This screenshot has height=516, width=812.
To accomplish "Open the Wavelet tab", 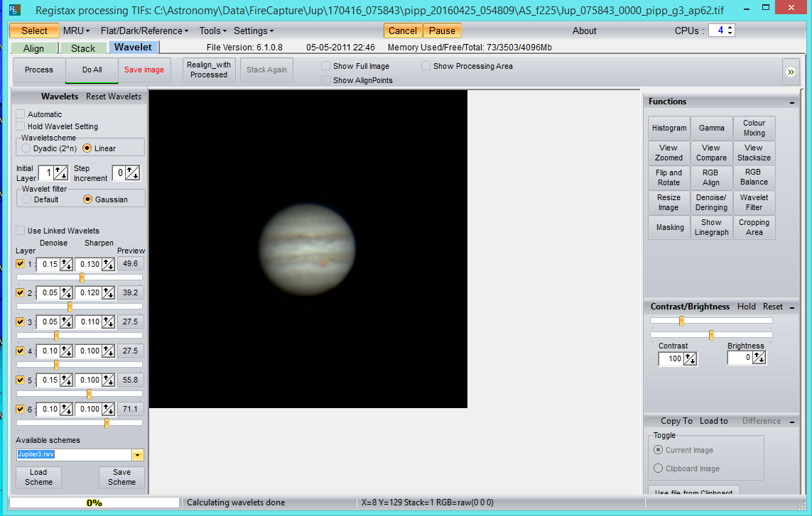I will pos(133,47).
